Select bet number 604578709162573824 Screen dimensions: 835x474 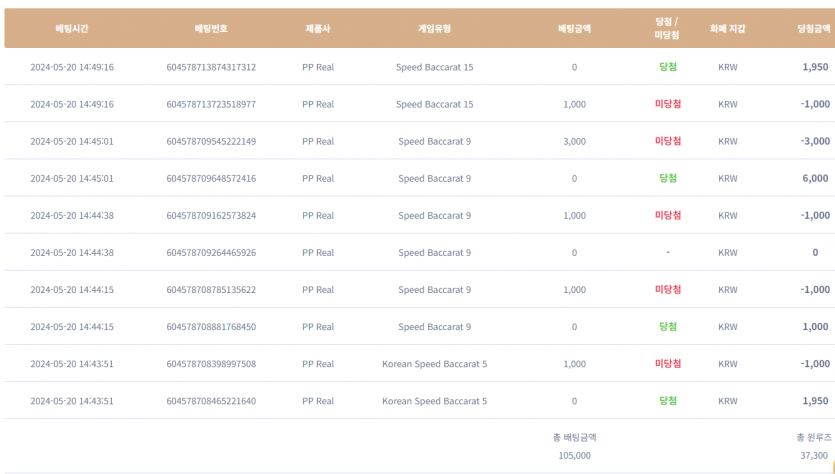coord(211,216)
